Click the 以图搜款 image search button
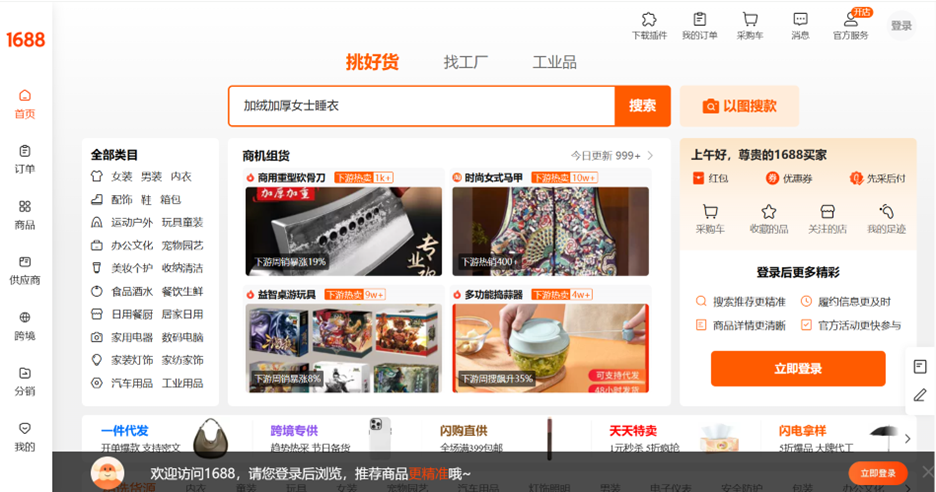936x492 pixels. click(739, 106)
